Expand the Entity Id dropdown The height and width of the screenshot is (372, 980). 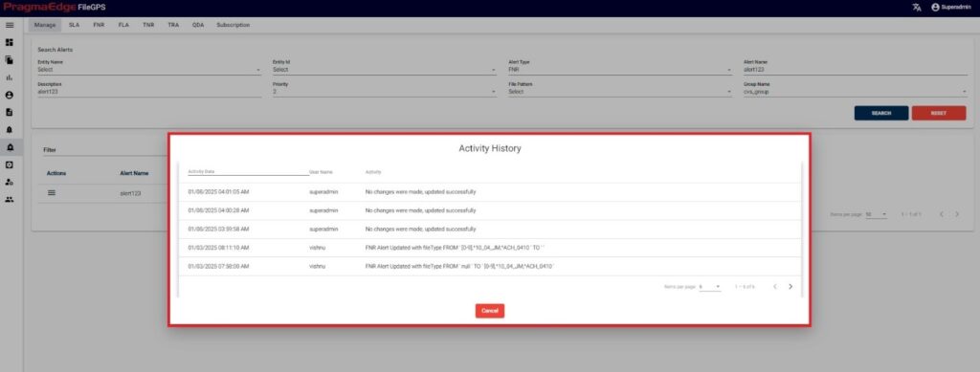pos(385,70)
